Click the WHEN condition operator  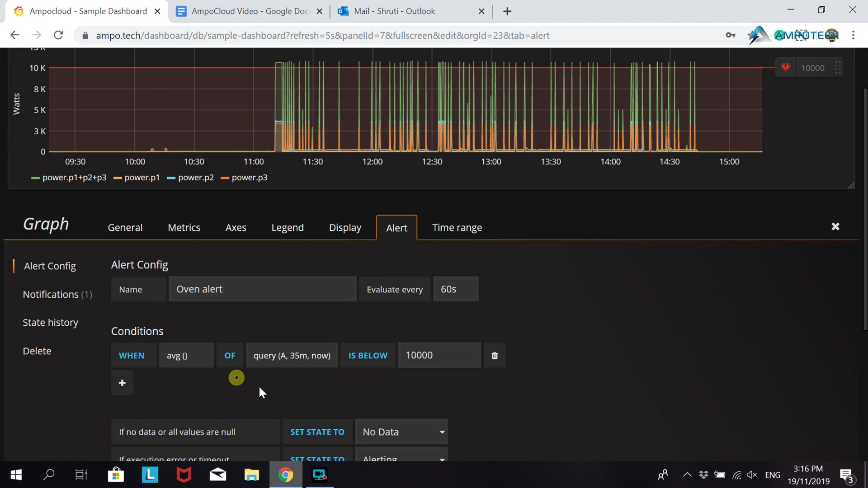pyautogui.click(x=134, y=356)
